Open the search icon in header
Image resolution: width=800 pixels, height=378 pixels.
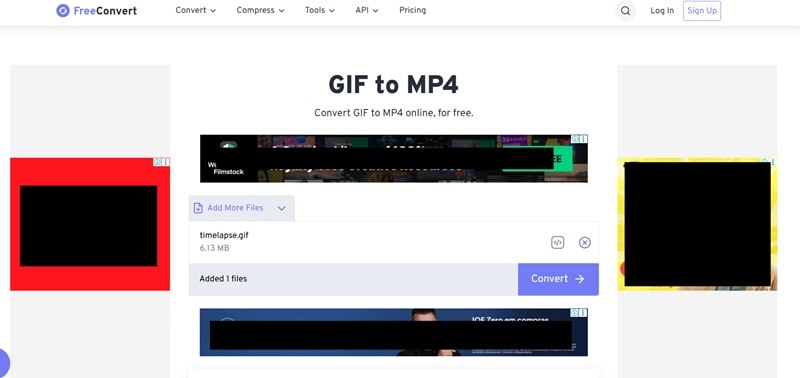coord(626,11)
